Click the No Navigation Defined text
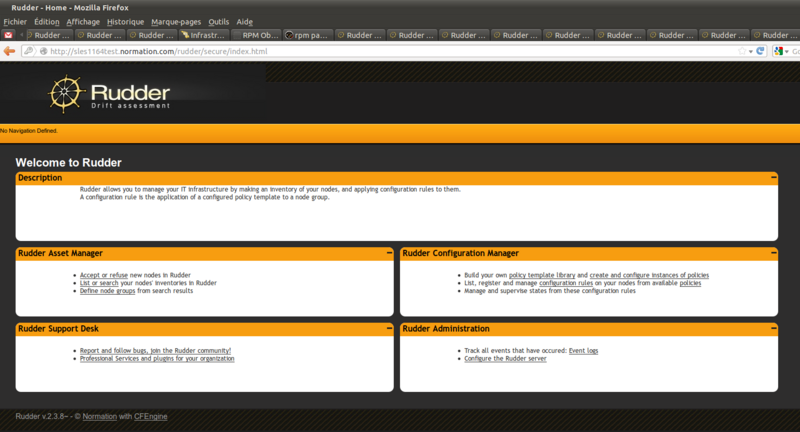 coord(29,131)
